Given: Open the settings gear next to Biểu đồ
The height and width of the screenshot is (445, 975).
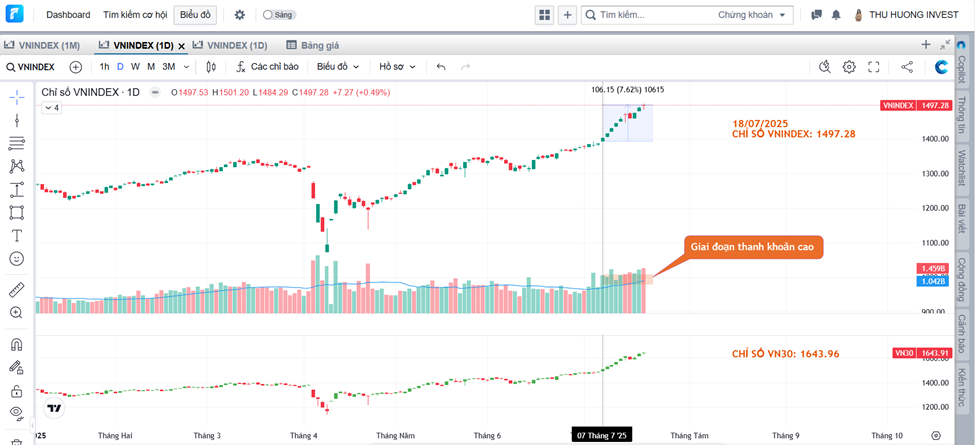Looking at the screenshot, I should tap(239, 15).
